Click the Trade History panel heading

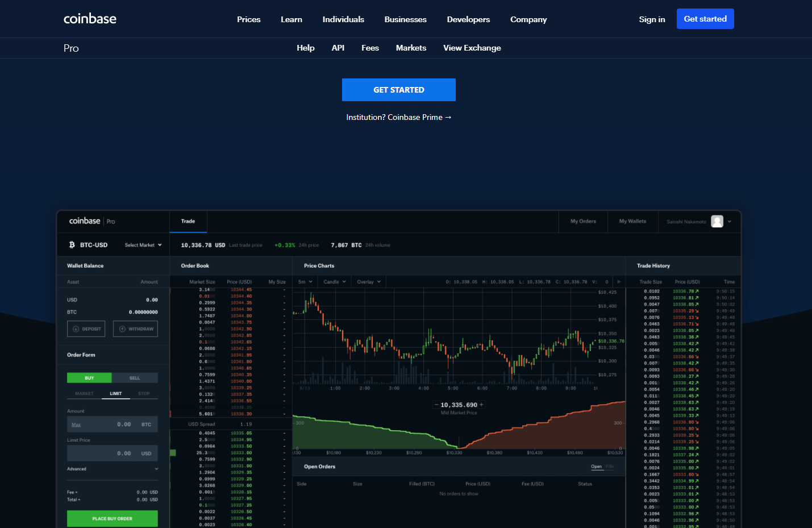pos(653,266)
